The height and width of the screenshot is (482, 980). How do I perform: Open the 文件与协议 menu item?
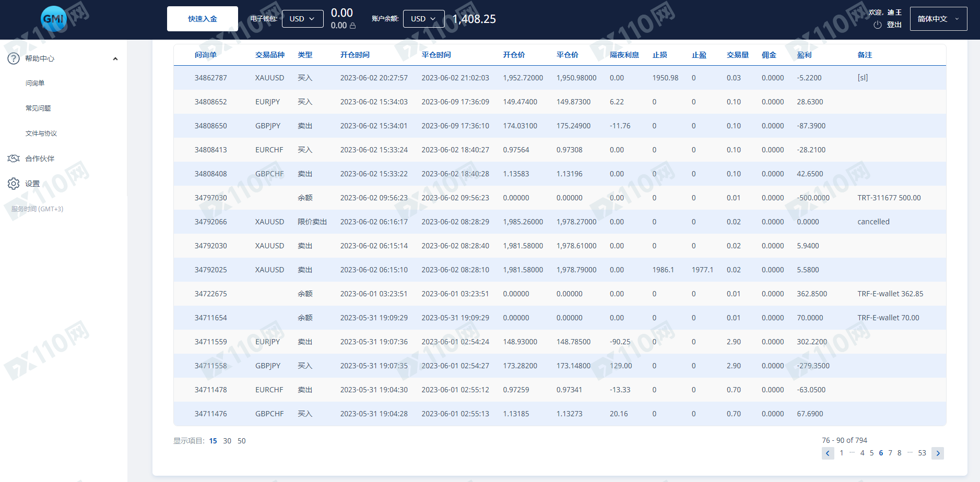point(41,134)
